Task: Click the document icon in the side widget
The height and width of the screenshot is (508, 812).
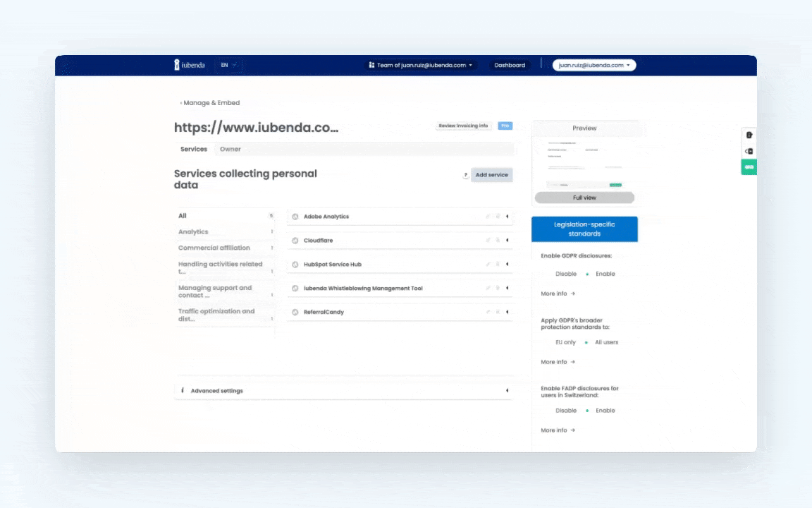Action: [749, 135]
